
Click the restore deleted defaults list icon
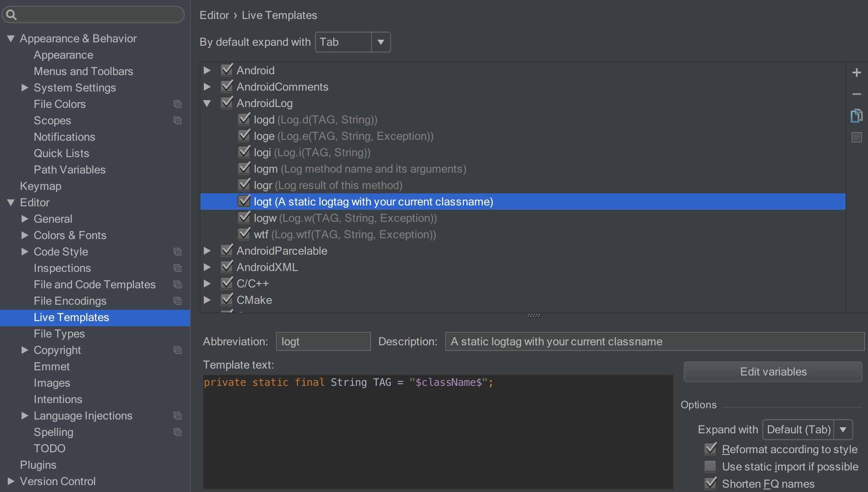pyautogui.click(x=857, y=137)
